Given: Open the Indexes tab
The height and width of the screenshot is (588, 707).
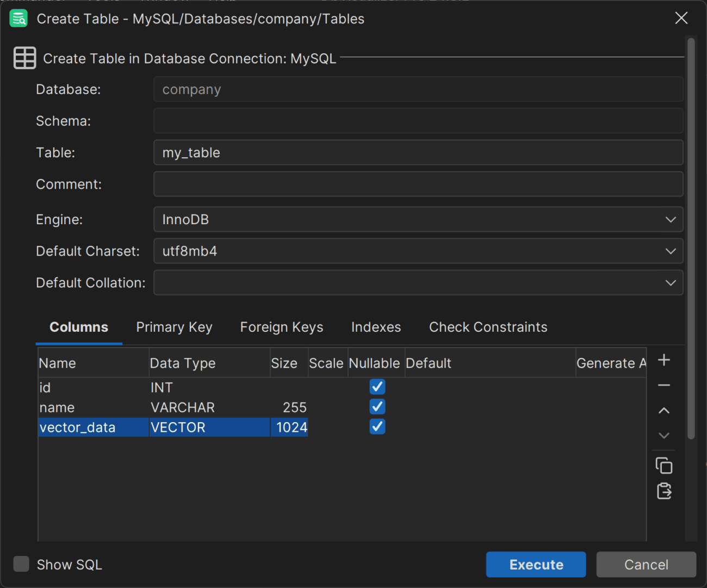Looking at the screenshot, I should [x=376, y=327].
